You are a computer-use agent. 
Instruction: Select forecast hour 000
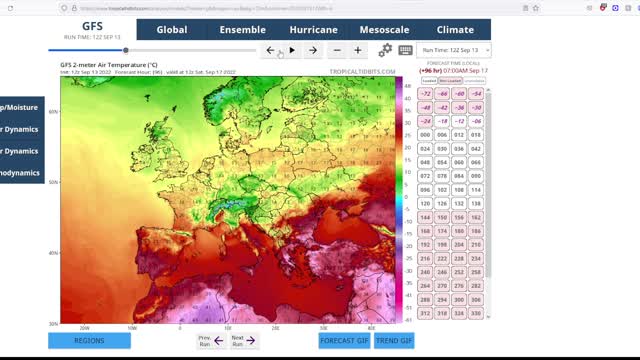pos(425,135)
